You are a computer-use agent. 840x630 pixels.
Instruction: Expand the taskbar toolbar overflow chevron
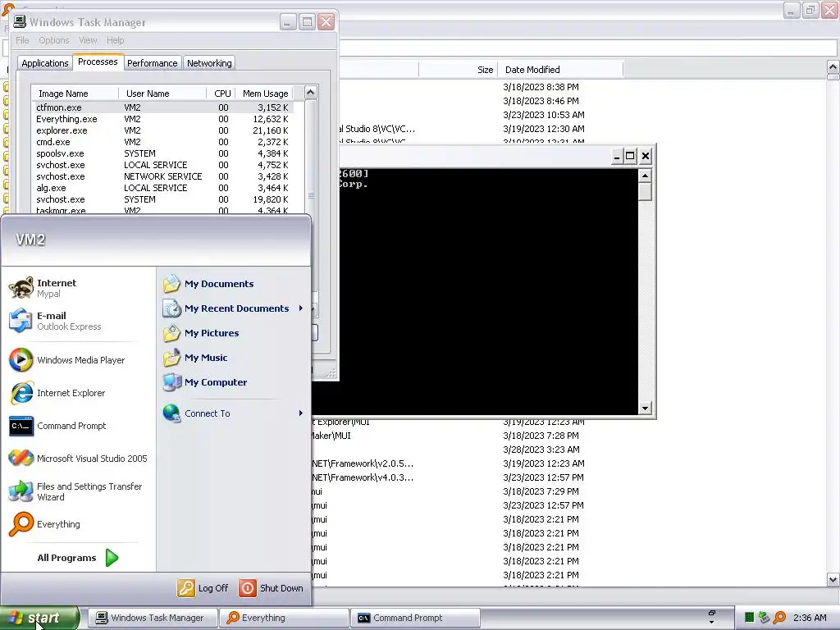pyautogui.click(x=711, y=622)
